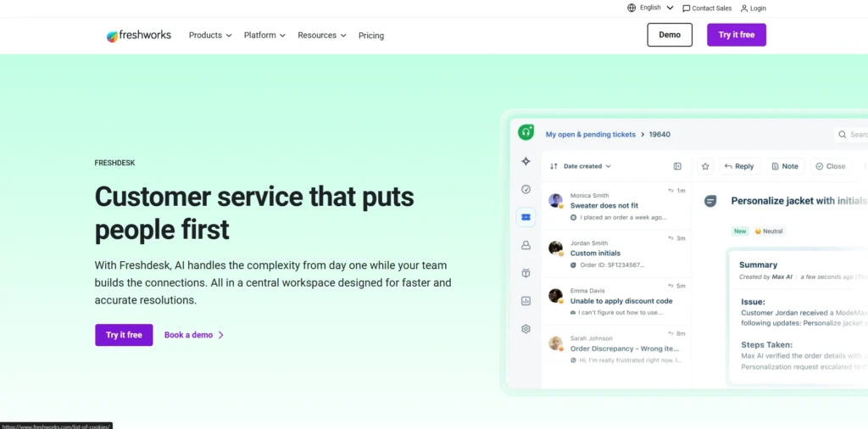This screenshot has width=868, height=429.
Task: Open the dashboard gauge icon in sidebar
Action: pos(526,189)
